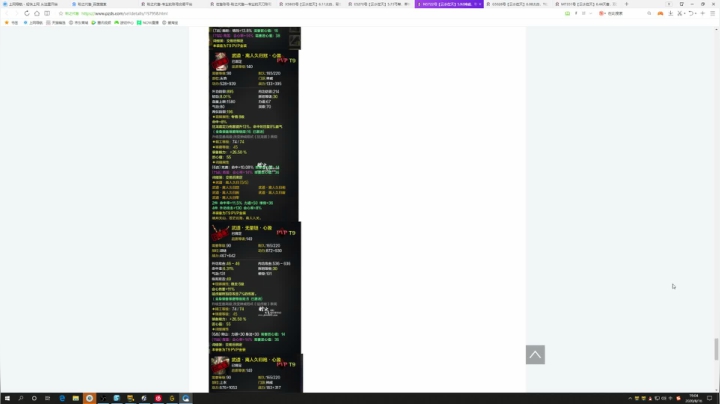Open a new browser tab with plus

coord(627,4)
